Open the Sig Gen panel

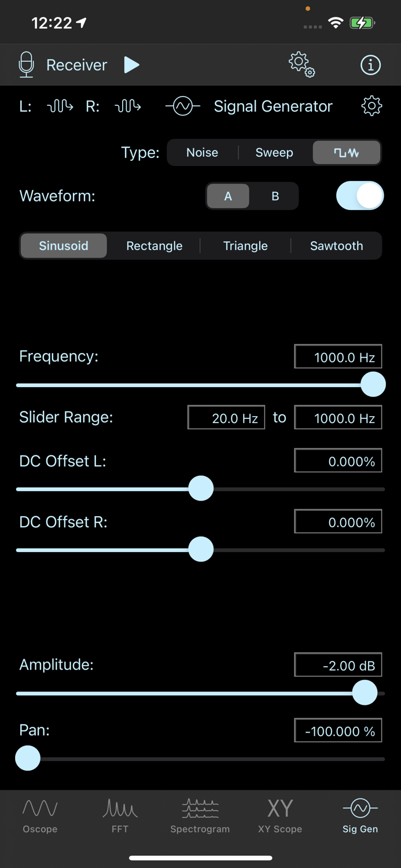coord(359,815)
